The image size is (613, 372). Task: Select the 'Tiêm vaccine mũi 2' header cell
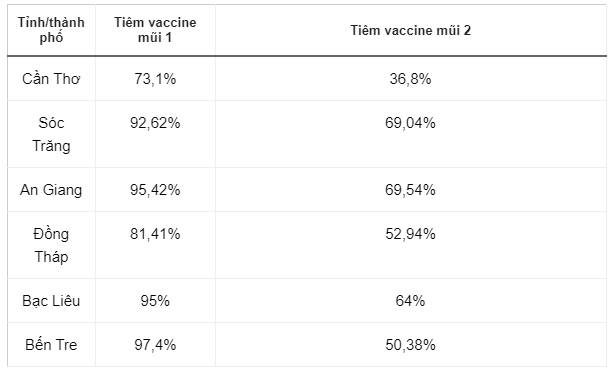pos(410,30)
